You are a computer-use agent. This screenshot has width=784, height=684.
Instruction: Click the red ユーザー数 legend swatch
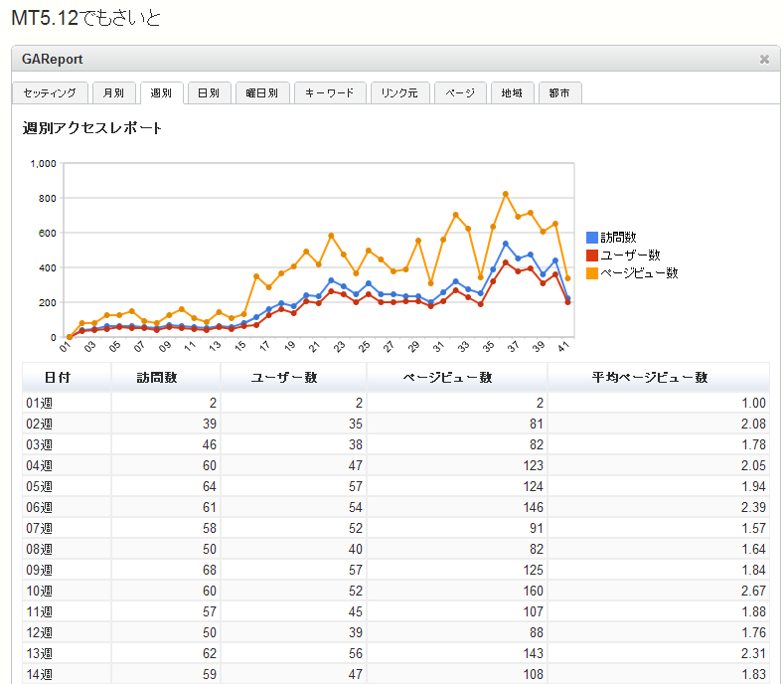pyautogui.click(x=592, y=256)
